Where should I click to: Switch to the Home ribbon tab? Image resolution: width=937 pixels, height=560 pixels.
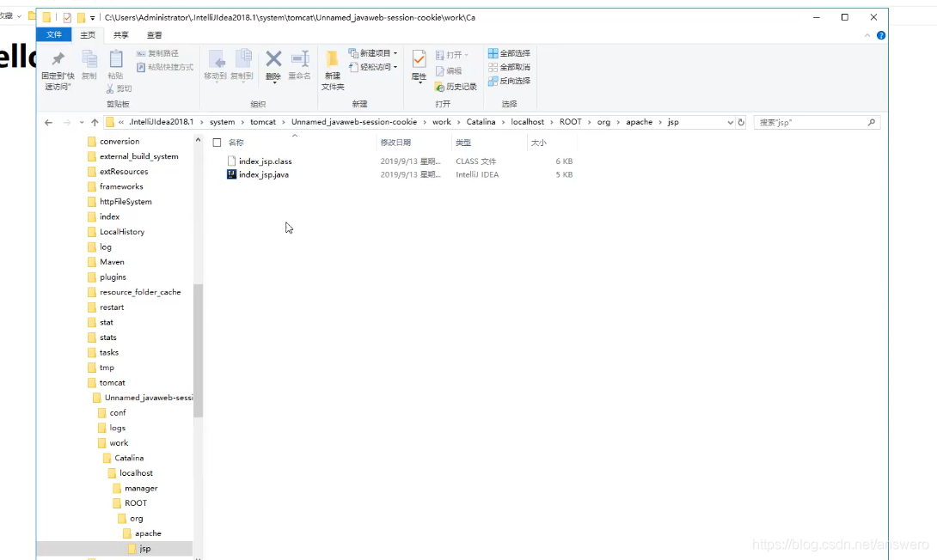coord(88,35)
